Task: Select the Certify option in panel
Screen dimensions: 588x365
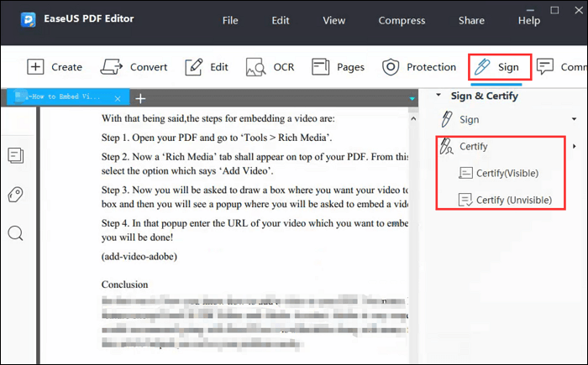Action: click(x=473, y=147)
